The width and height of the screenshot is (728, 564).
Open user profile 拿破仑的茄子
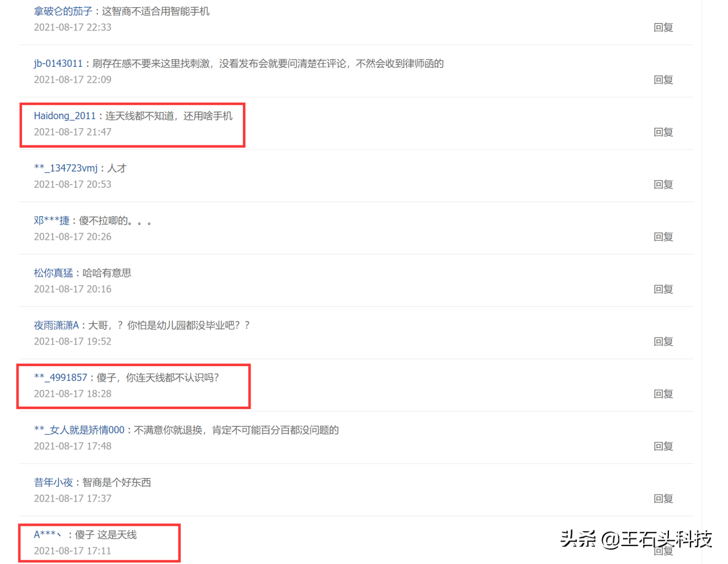(x=63, y=11)
